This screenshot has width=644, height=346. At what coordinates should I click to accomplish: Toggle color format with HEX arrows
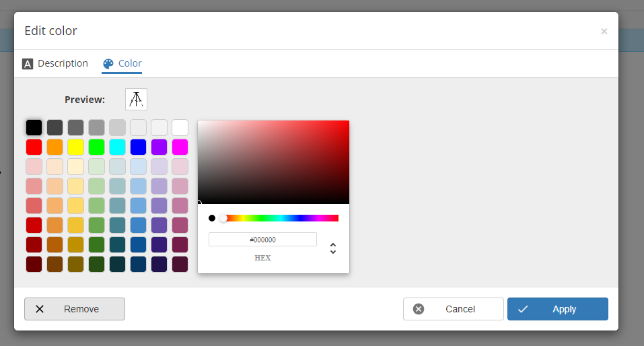333,248
